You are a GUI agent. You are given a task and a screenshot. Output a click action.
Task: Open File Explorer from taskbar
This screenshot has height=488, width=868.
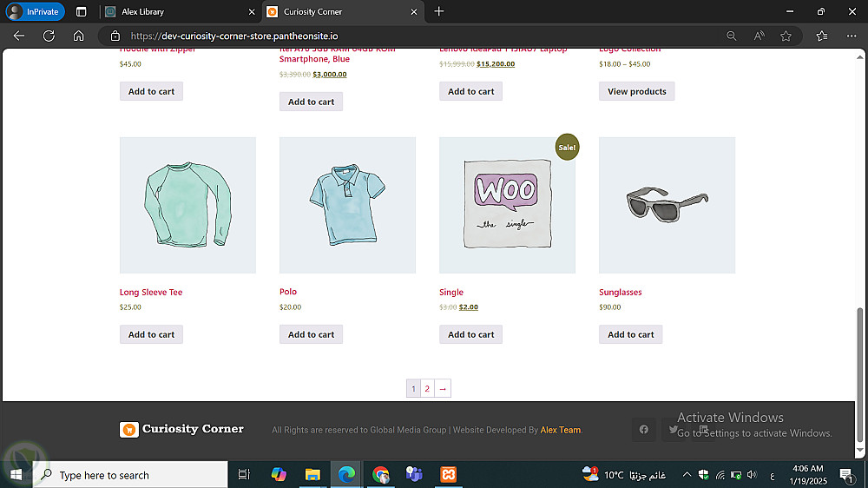pyautogui.click(x=312, y=475)
